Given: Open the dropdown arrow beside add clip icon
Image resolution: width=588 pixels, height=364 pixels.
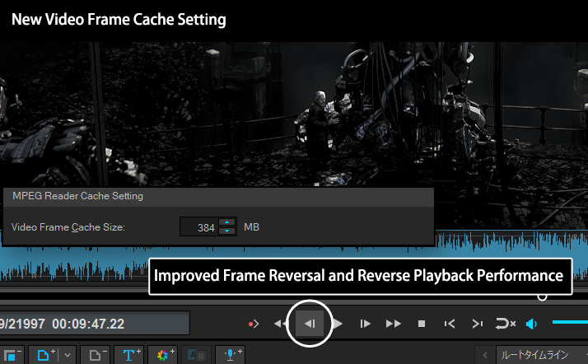Looking at the screenshot, I should pyautogui.click(x=68, y=355).
